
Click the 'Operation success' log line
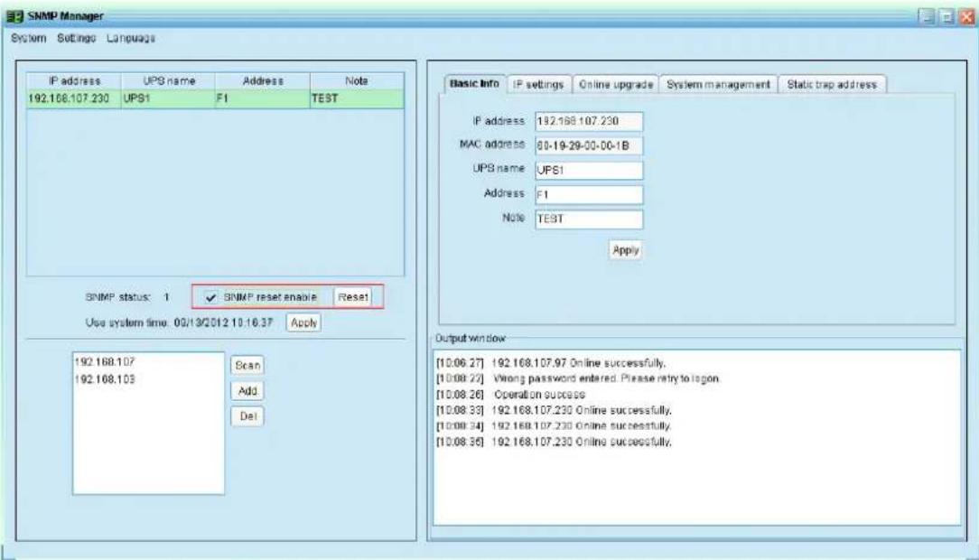[x=510, y=395]
